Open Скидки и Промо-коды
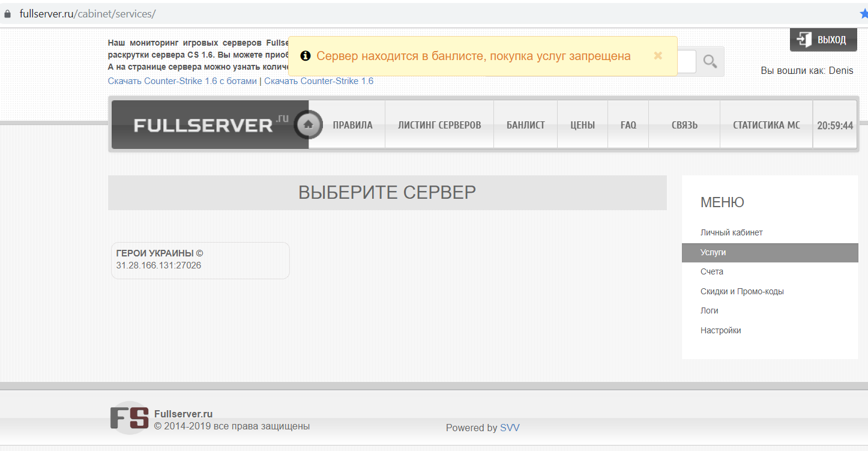 click(x=742, y=291)
